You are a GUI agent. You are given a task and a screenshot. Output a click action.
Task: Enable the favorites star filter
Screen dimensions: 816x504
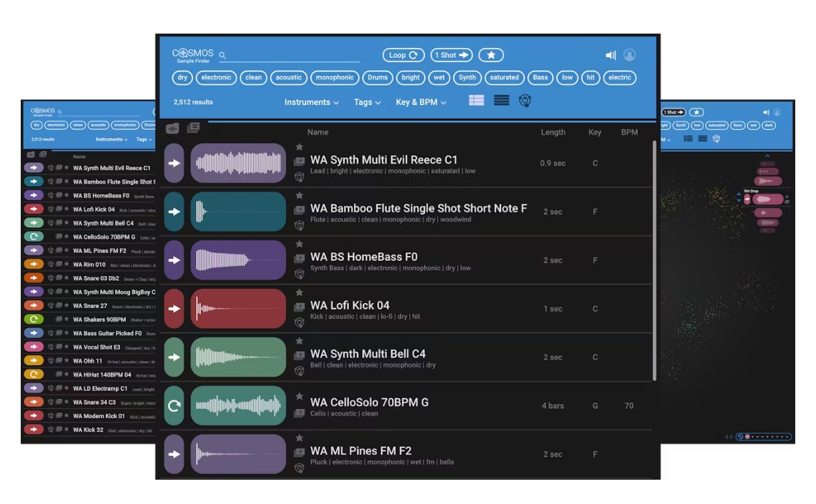[491, 55]
